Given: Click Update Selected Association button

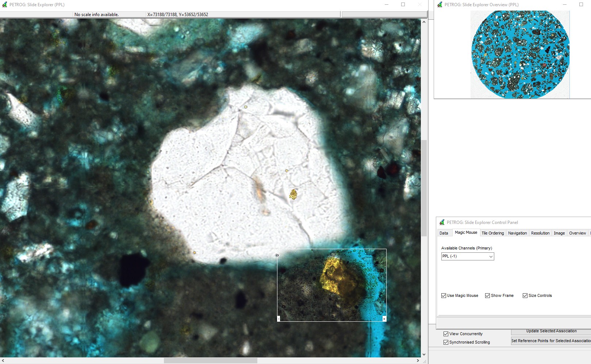Looking at the screenshot, I should tap(551, 332).
